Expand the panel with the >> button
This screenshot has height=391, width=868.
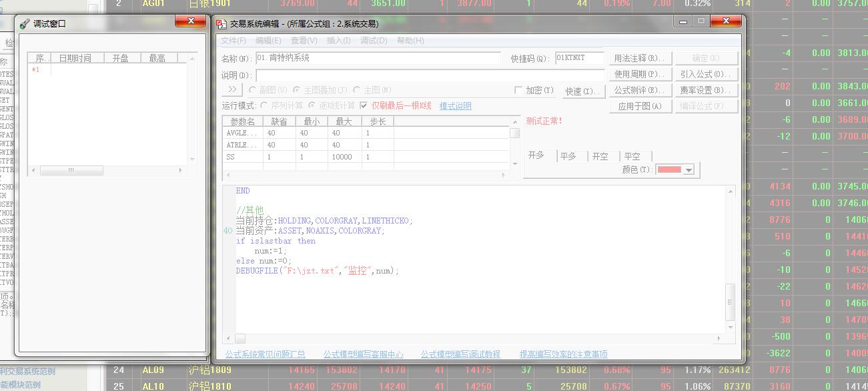tap(232, 89)
